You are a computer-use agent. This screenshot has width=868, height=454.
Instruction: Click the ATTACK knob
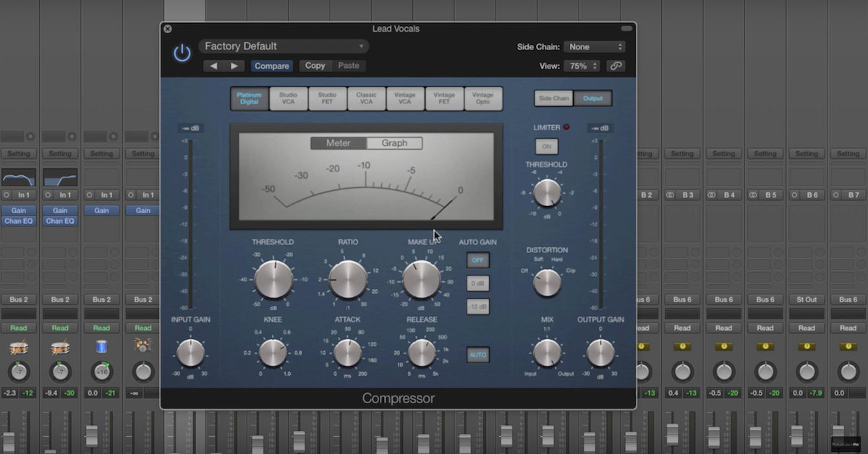pyautogui.click(x=348, y=353)
